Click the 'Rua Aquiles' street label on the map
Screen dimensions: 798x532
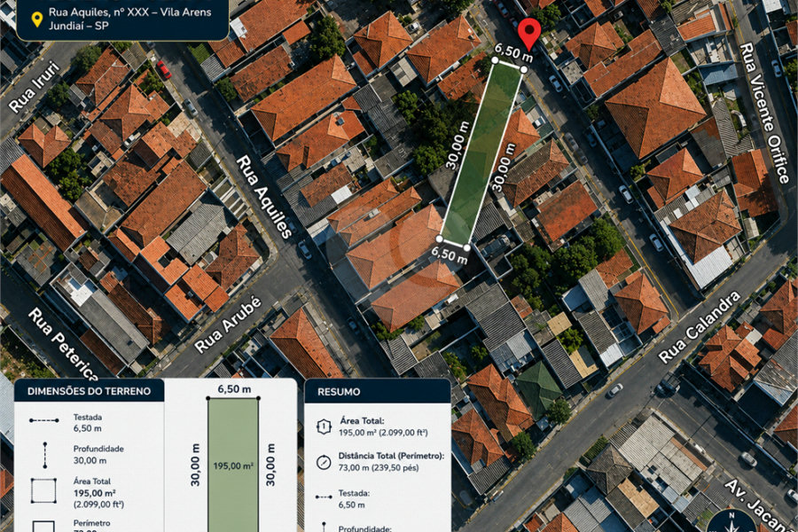point(263,197)
